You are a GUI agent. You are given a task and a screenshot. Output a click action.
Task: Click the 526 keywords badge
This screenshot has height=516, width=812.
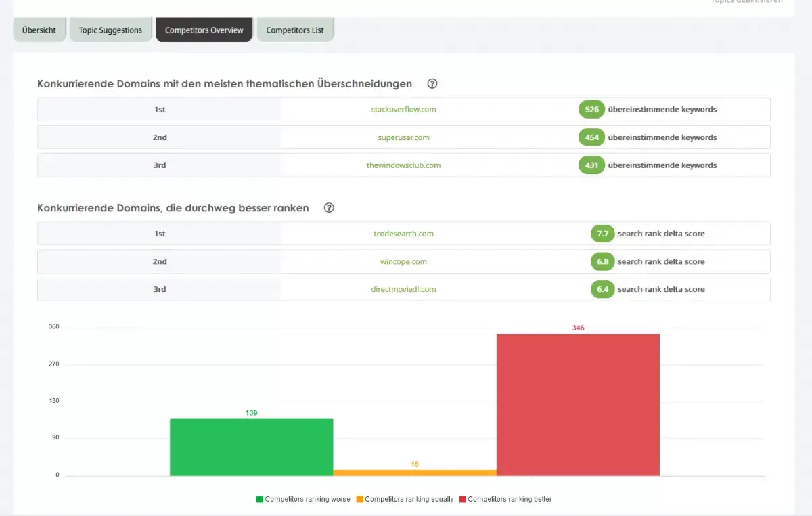point(591,110)
